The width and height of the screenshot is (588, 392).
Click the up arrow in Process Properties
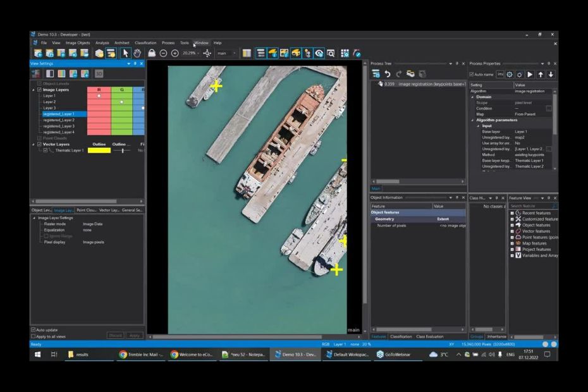[541, 74]
